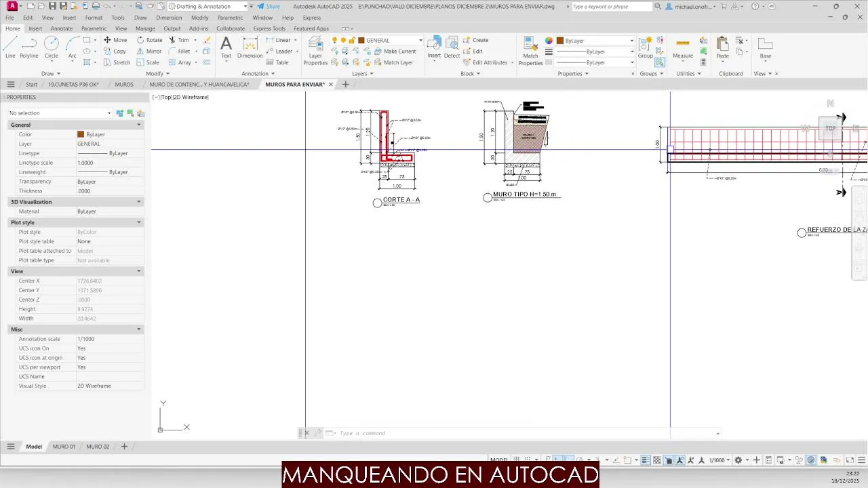Screen dimensions: 868x488
Task: Toggle grid display in status bar
Action: (517, 460)
